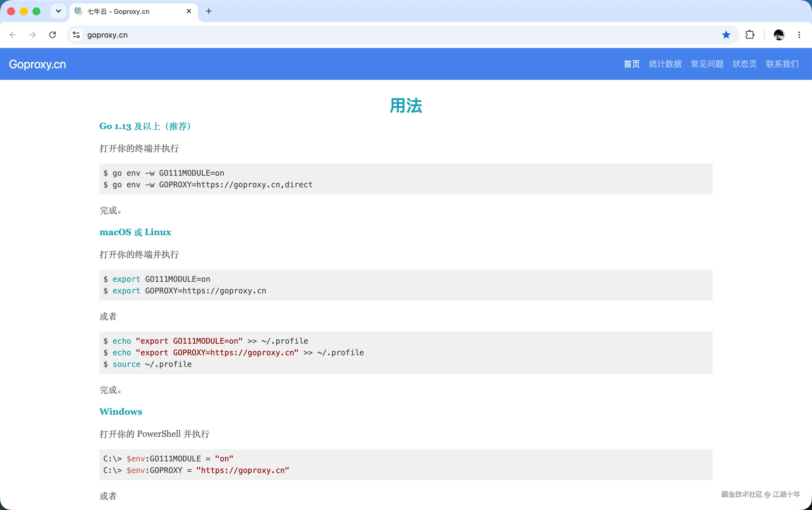Click the browser forward arrow
Viewport: 812px width, 510px height.
pos(33,35)
